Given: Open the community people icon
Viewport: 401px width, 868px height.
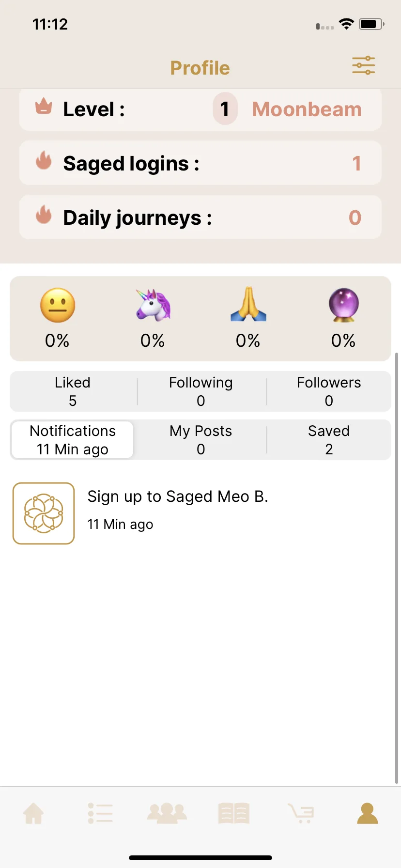Looking at the screenshot, I should point(167,813).
